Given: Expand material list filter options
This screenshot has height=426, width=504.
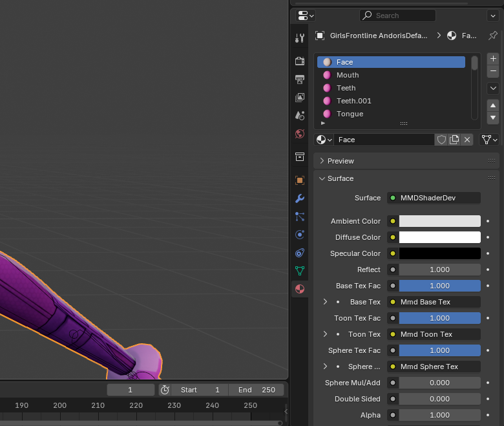Looking at the screenshot, I should pyautogui.click(x=323, y=123).
